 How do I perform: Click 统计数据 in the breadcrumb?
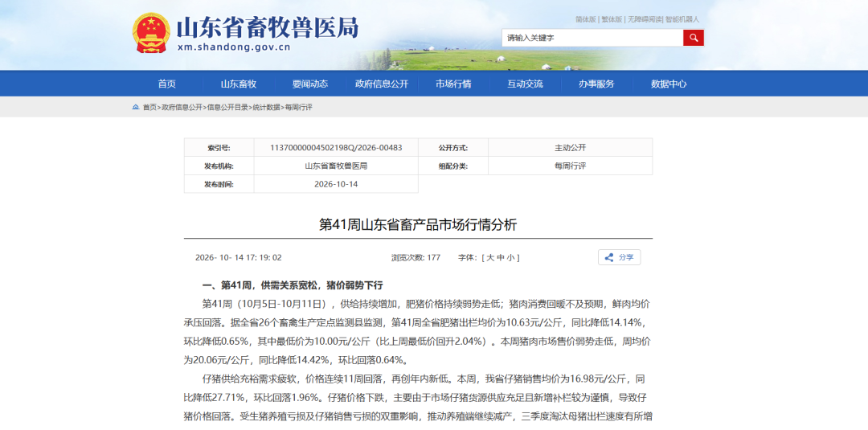point(266,108)
